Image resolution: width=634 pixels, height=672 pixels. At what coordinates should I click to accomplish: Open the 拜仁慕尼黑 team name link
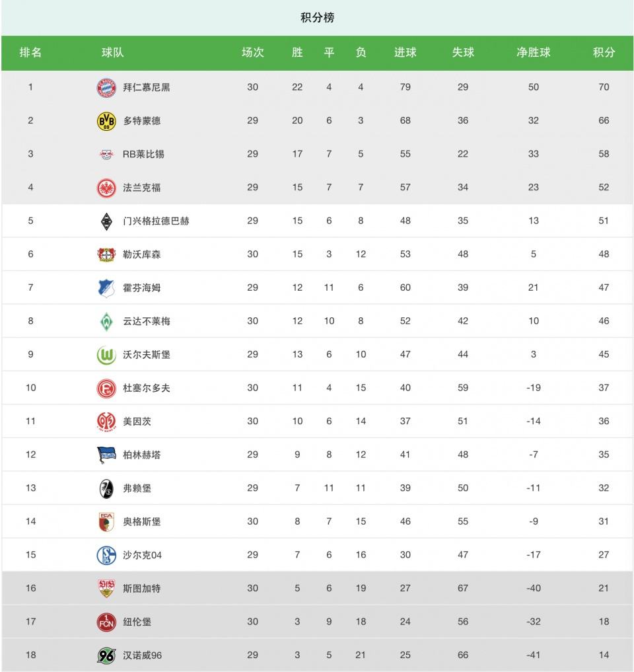pos(147,87)
